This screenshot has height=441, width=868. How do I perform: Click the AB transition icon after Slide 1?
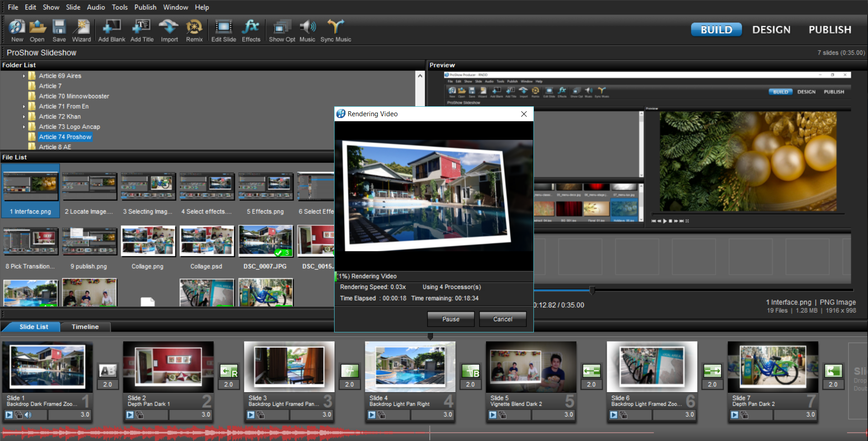(108, 371)
